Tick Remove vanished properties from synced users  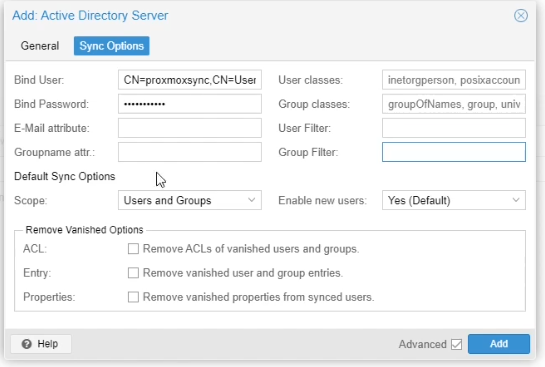point(133,297)
